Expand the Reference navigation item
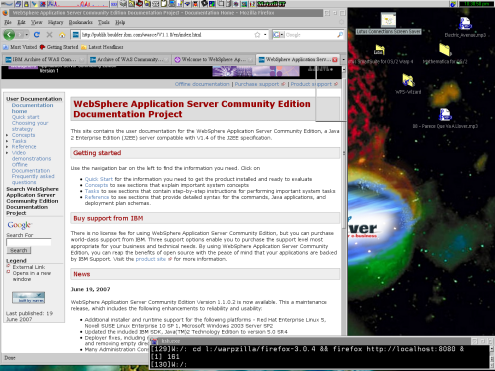Screen dimensions: 495x371 tap(7, 147)
